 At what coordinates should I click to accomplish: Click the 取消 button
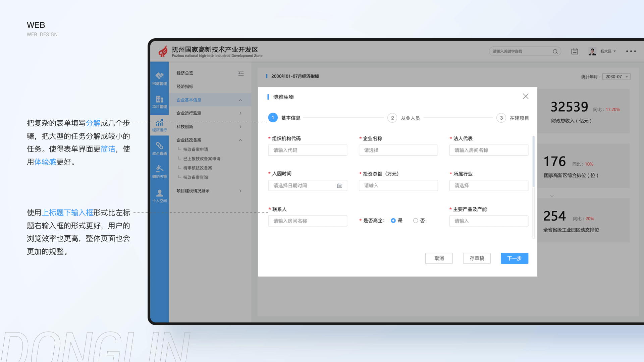(x=439, y=258)
